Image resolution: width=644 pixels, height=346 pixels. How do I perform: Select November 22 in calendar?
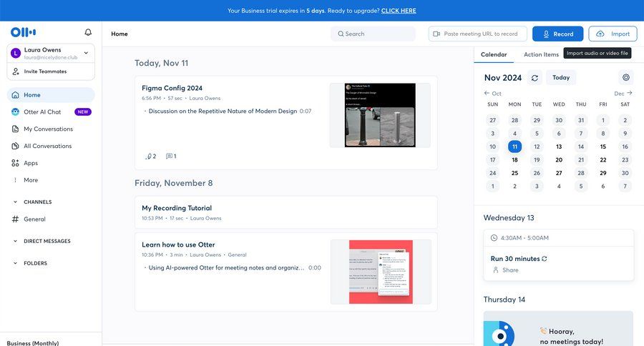point(603,159)
